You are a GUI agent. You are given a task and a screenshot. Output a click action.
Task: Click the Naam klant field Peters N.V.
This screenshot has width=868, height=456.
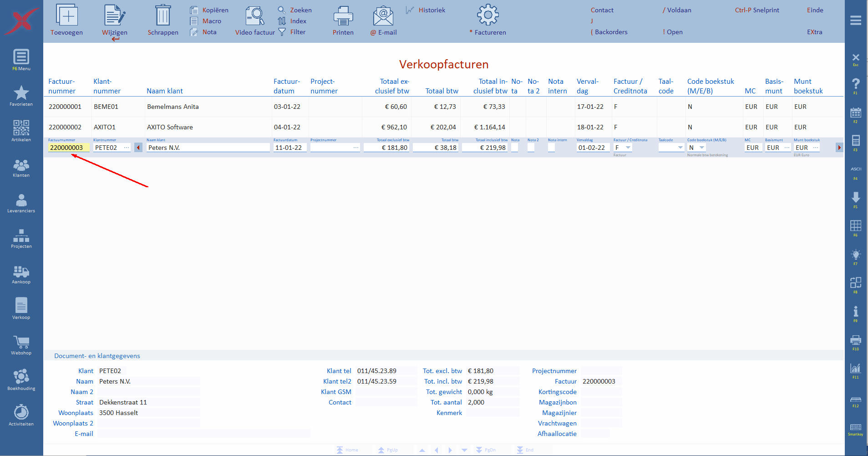click(208, 148)
